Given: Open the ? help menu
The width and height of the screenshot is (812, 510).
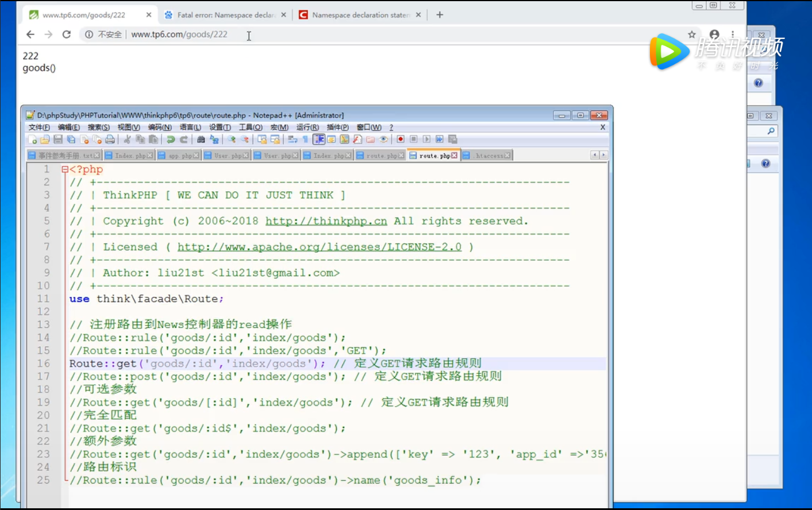Looking at the screenshot, I should coord(391,127).
